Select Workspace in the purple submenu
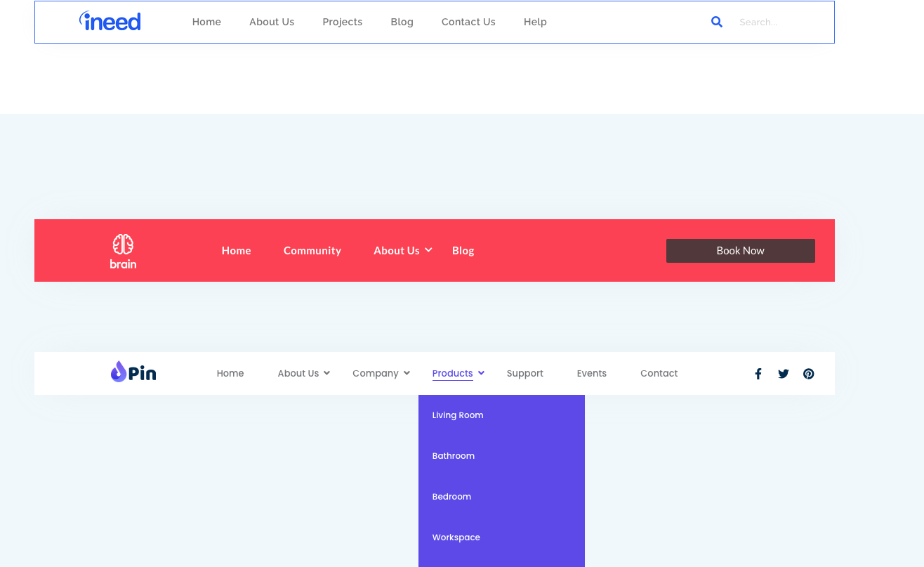 (456, 537)
